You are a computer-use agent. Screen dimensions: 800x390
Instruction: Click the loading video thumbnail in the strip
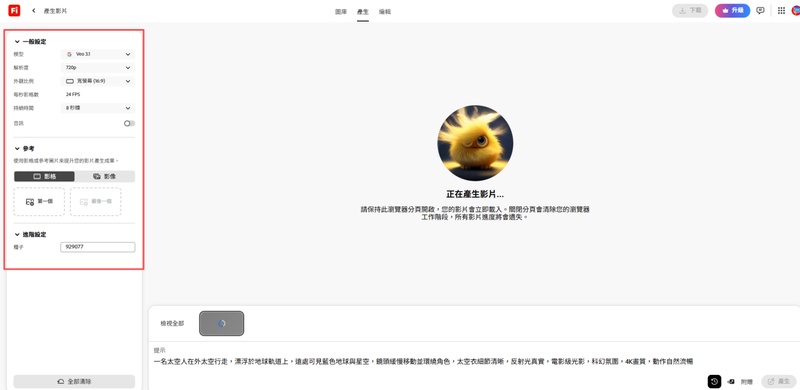point(221,324)
